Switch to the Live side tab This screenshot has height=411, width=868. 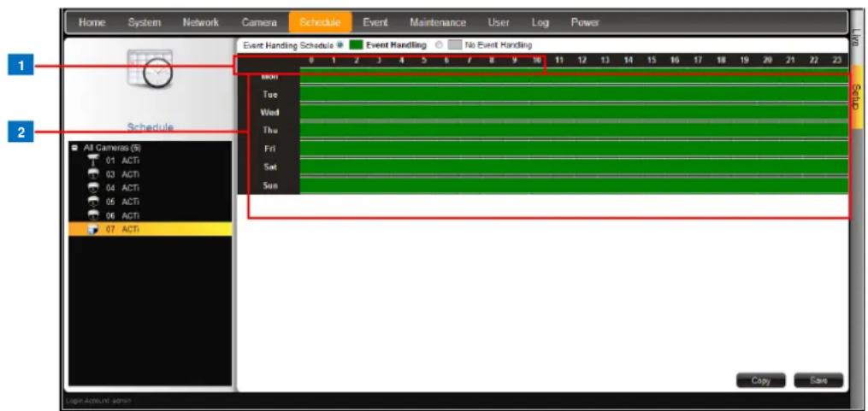(x=856, y=37)
